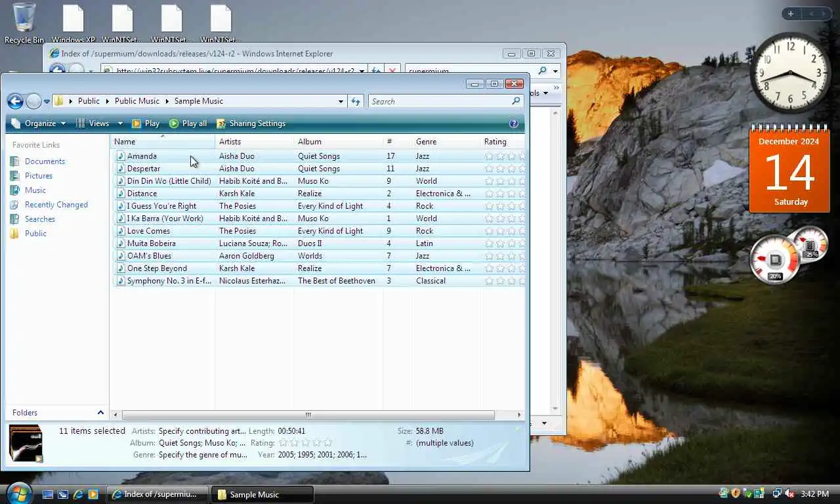The height and width of the screenshot is (504, 840).
Task: Launch Windows Media Player from Quick Launch
Action: 93,494
